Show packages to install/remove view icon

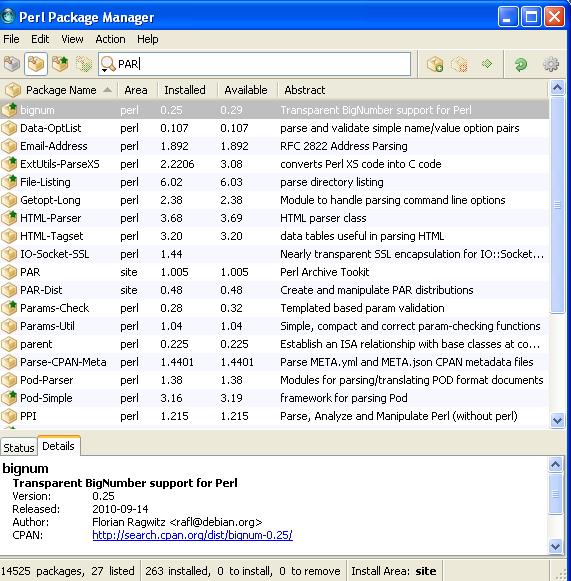tap(84, 64)
